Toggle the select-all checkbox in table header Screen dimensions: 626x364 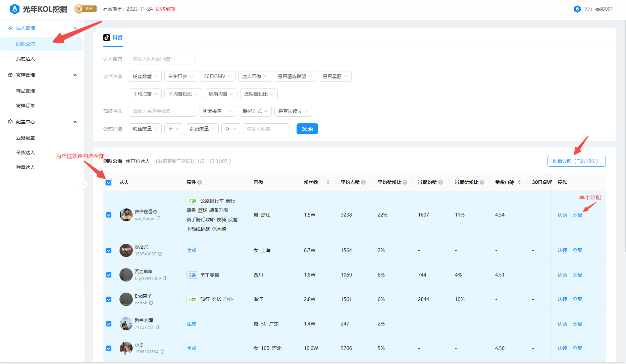(109, 182)
